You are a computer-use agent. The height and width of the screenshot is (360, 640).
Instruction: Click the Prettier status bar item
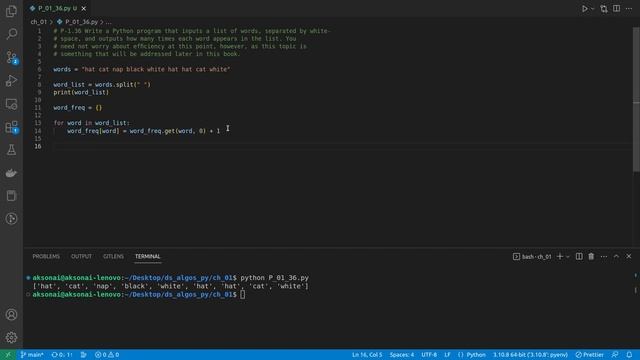(589, 354)
